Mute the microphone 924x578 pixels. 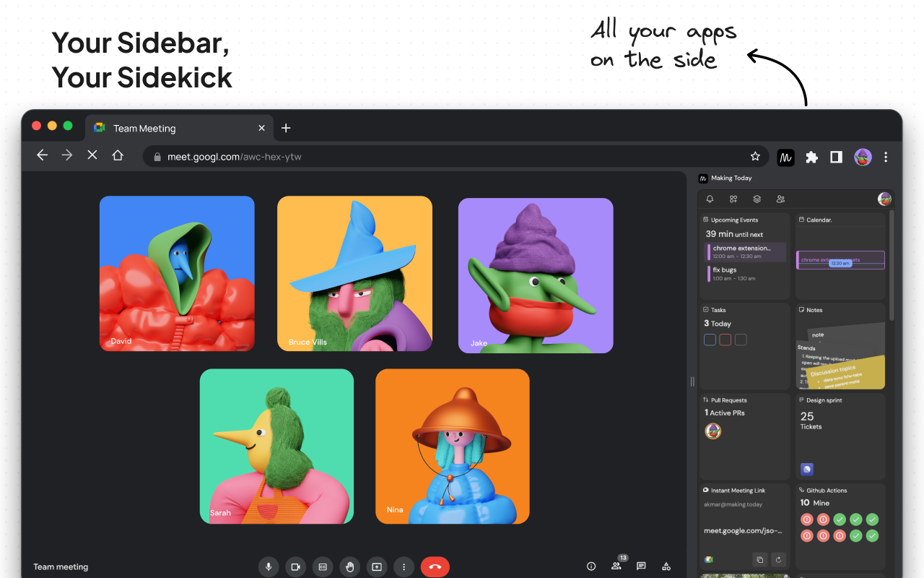pos(269,566)
